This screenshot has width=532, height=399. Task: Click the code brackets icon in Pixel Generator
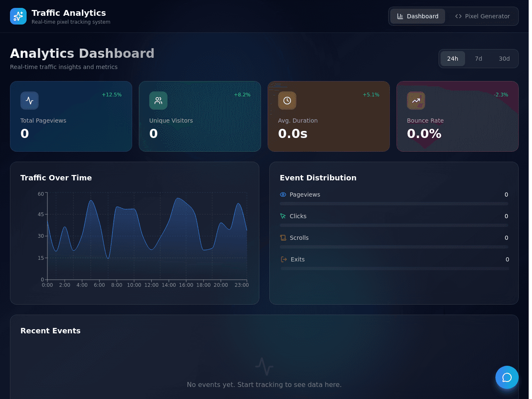[458, 16]
